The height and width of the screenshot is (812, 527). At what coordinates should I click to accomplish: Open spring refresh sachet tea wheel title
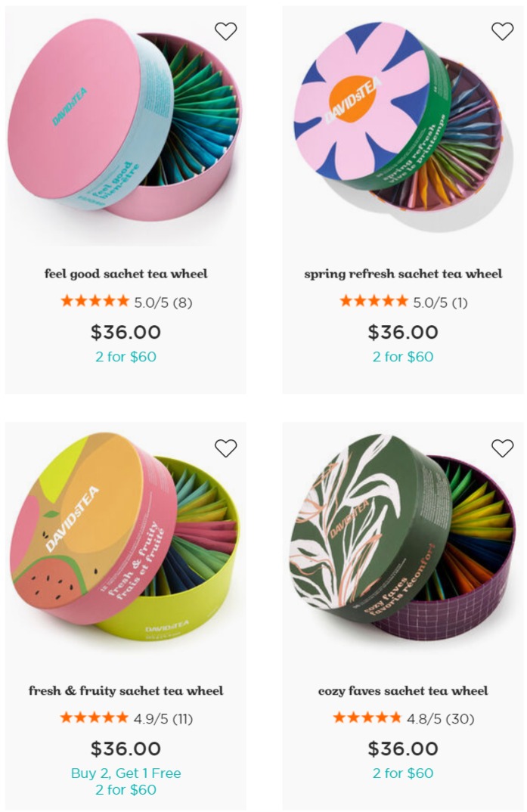(x=403, y=274)
